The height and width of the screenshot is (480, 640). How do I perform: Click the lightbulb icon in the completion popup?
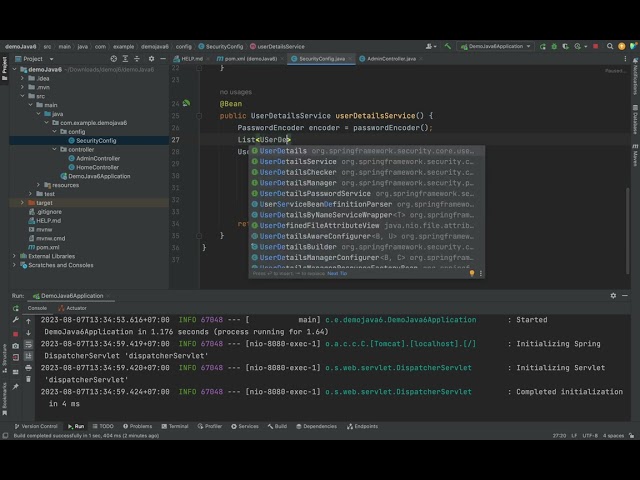[472, 273]
